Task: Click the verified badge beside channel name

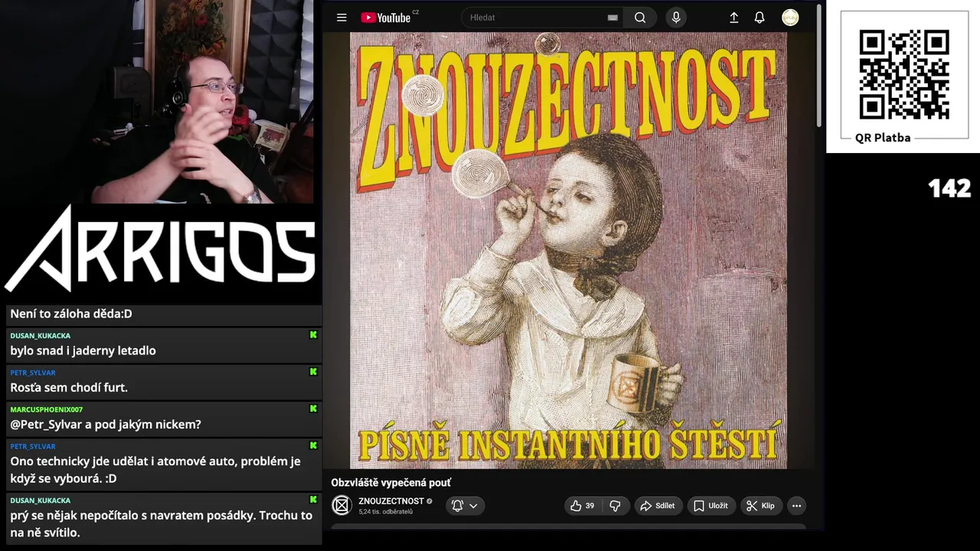Action: coord(430,501)
